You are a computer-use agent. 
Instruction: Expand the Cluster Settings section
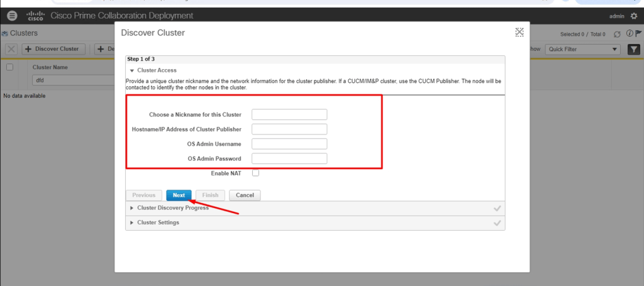point(132,223)
